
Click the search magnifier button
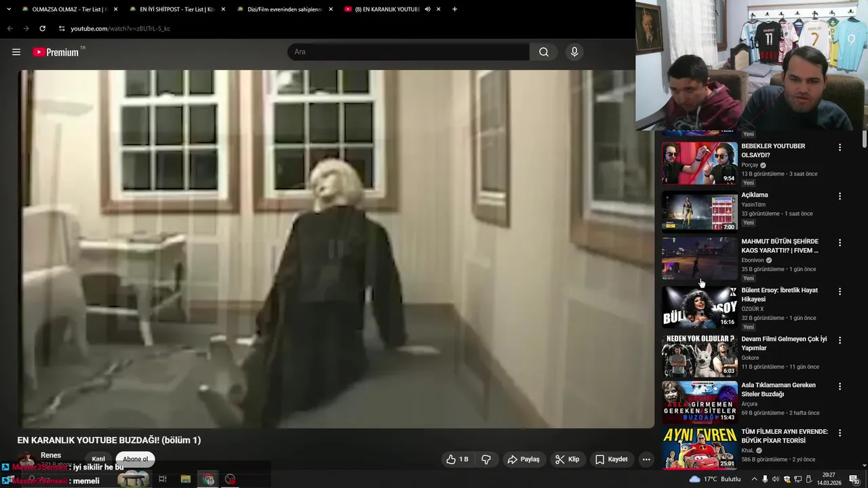(x=544, y=52)
